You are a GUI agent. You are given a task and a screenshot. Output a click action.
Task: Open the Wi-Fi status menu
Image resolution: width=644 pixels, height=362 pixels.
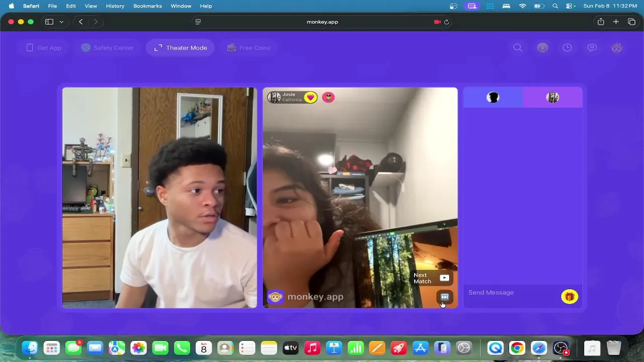(x=523, y=6)
